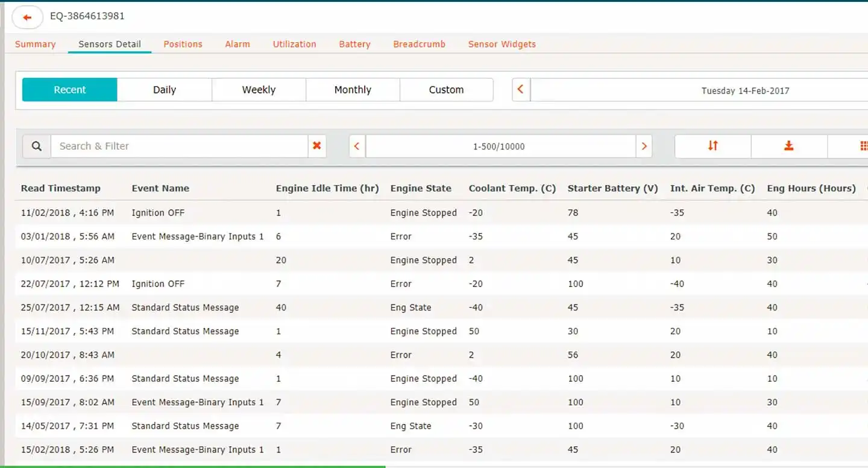This screenshot has width=868, height=468.
Task: Select the 25/07/2017 , 12:15 AM timestamp
Action: (x=70, y=308)
